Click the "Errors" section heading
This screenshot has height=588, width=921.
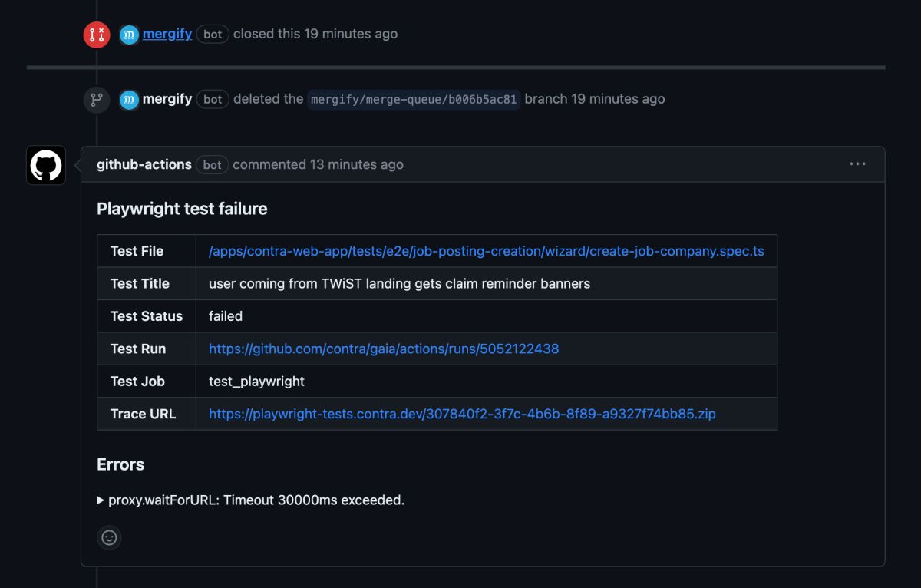[x=120, y=464]
